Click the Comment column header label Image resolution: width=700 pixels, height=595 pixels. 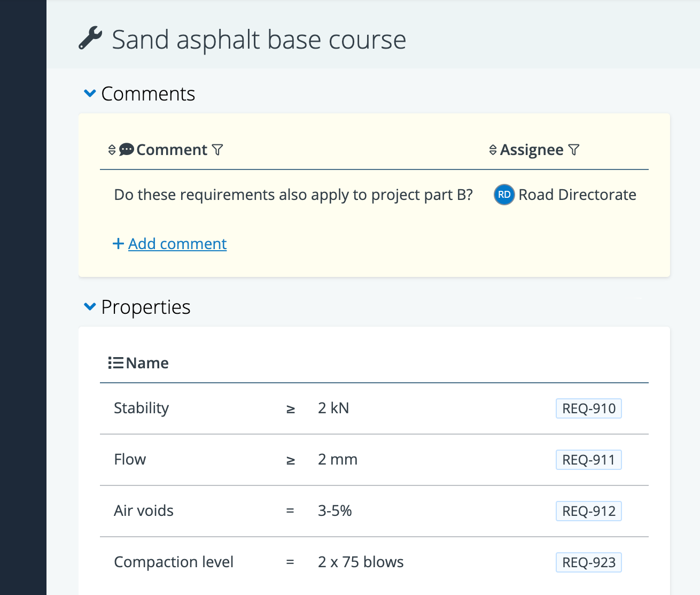[x=172, y=150]
